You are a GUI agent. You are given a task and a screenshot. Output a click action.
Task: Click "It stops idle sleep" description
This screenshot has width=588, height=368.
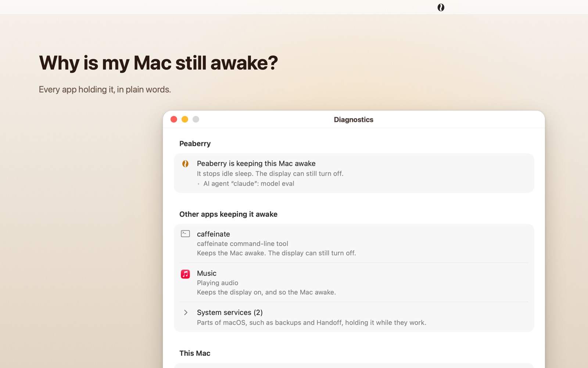pyautogui.click(x=270, y=174)
